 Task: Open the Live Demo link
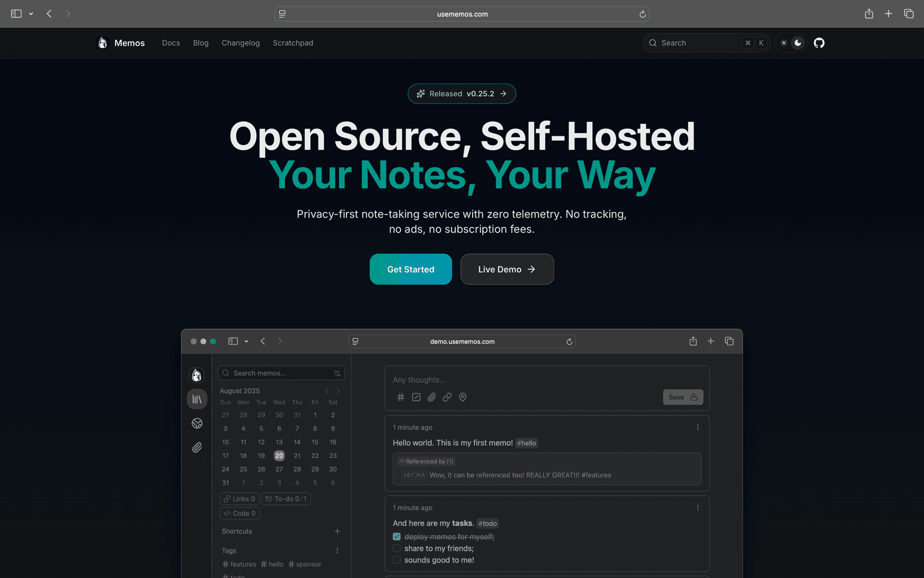507,269
